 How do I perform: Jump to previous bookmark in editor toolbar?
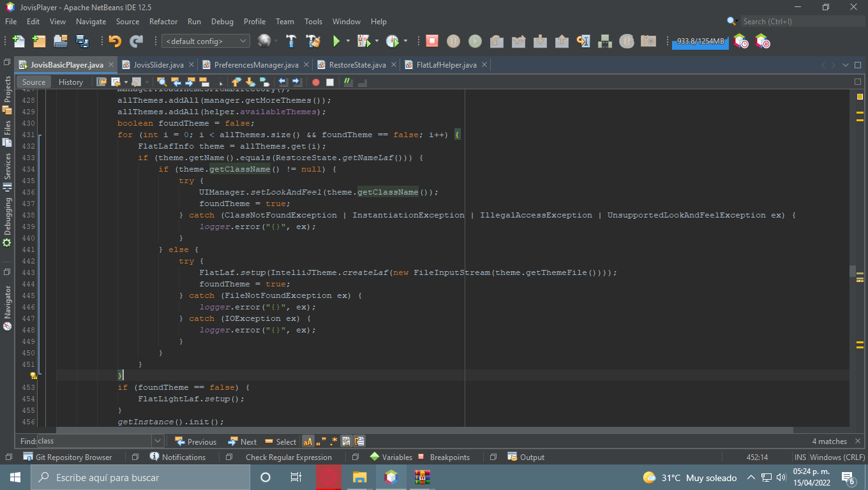pos(236,82)
